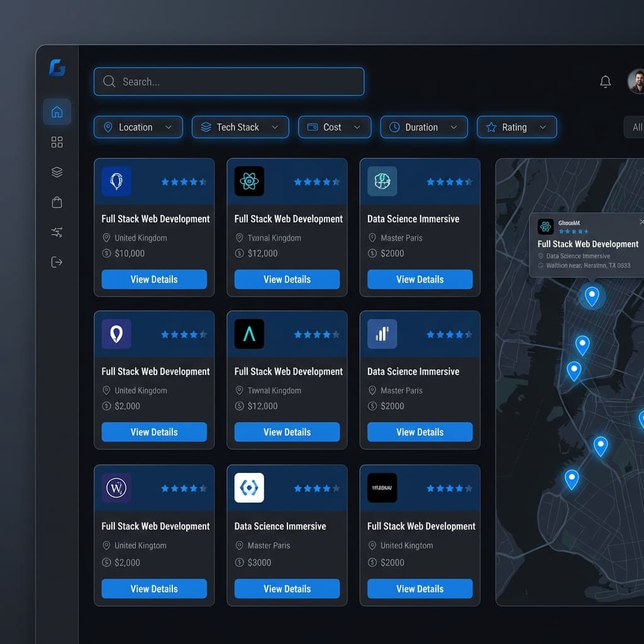The height and width of the screenshot is (644, 644).
Task: Click the filters icon in the sidebar
Action: tap(57, 232)
